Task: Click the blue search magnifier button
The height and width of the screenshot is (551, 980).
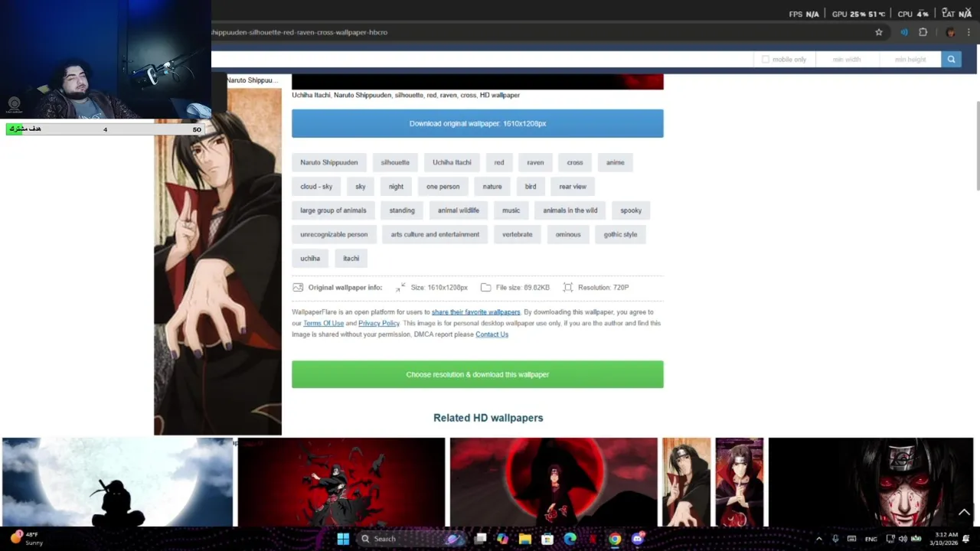Action: 951,59
